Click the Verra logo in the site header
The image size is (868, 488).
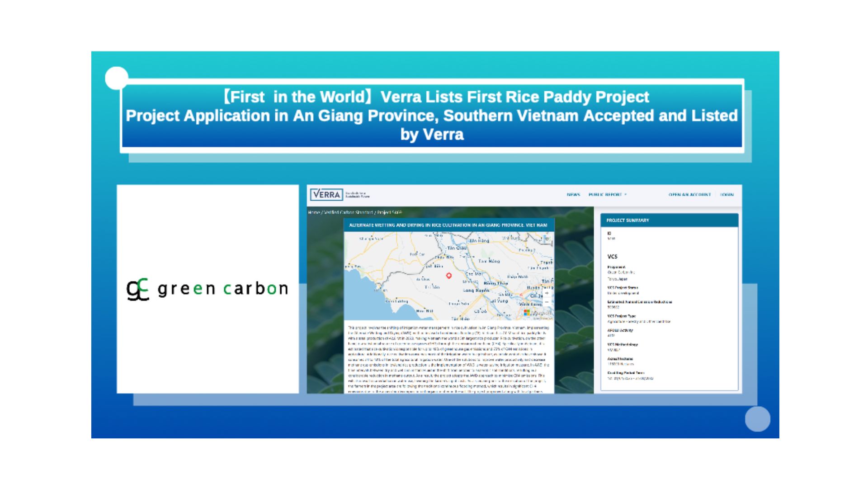pos(327,194)
